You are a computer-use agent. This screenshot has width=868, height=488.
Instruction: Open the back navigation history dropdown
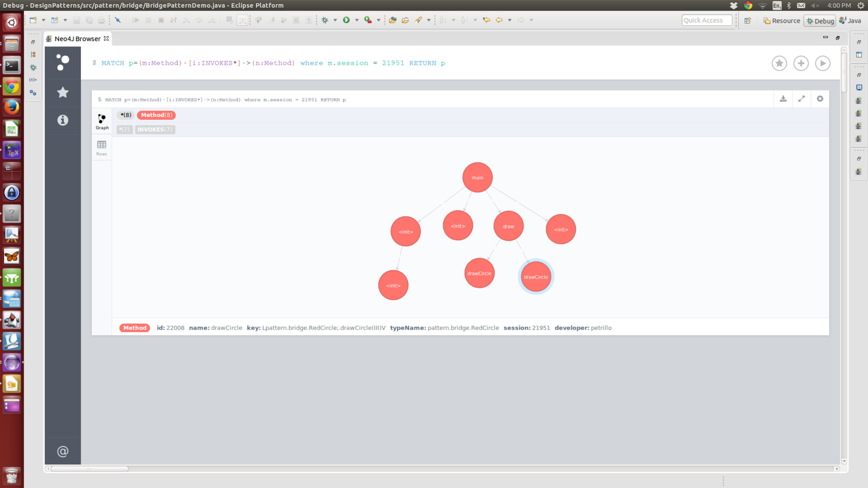(510, 20)
